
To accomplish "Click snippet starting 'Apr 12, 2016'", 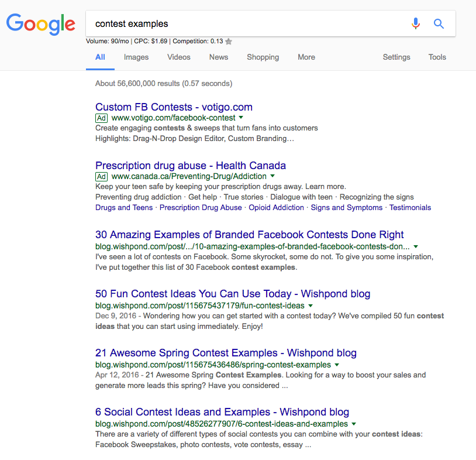I will (260, 380).
